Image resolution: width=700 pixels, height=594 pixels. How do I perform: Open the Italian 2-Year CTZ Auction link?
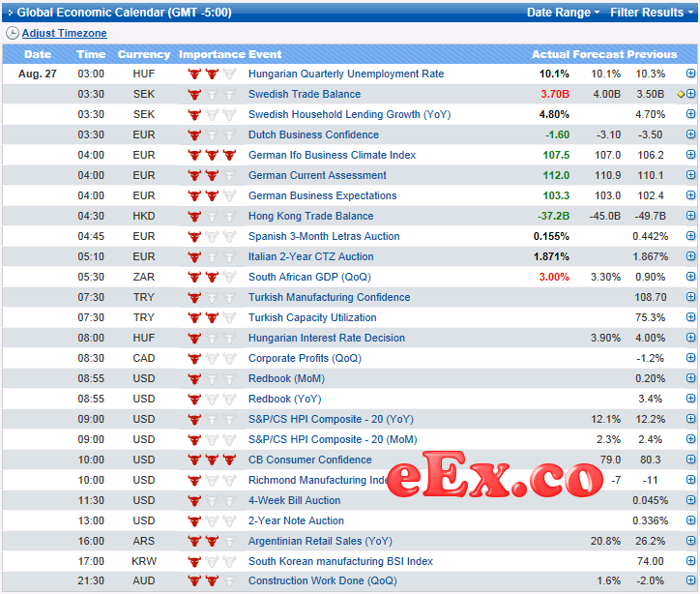pyautogui.click(x=310, y=256)
